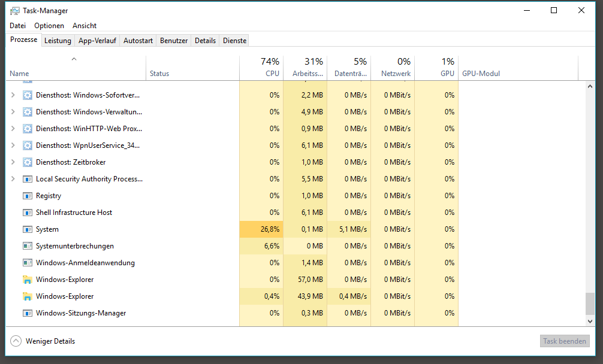Click the 6,6% CPU value
Image resolution: width=603 pixels, height=364 pixels.
272,246
